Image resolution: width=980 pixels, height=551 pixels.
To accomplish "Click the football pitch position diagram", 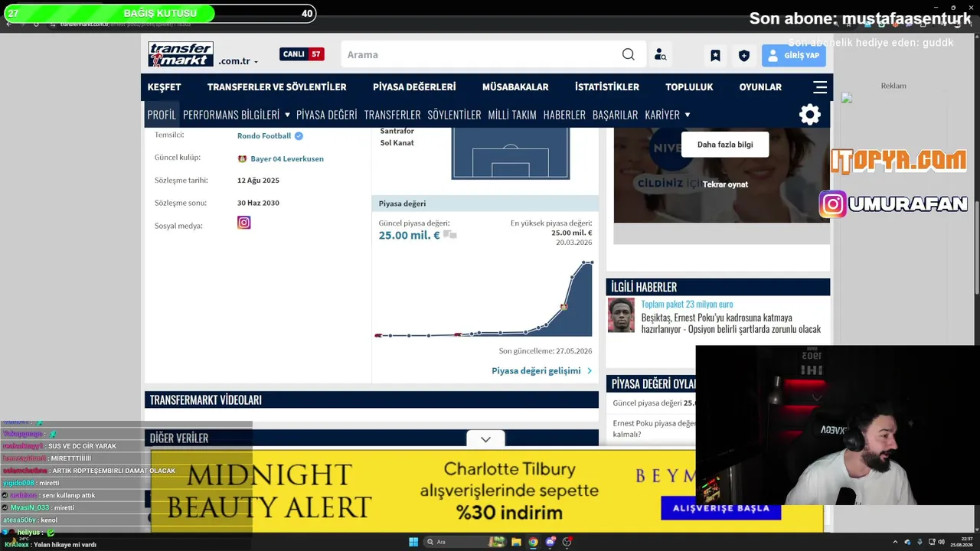I will (511, 154).
